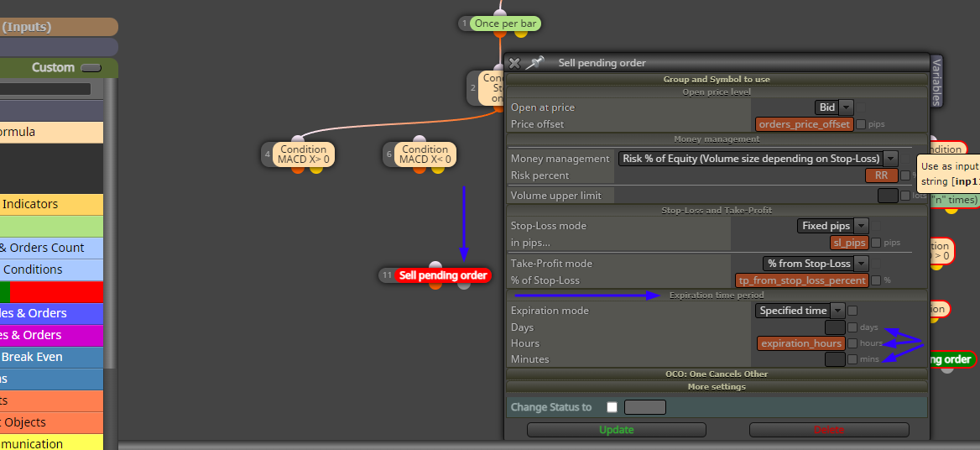Expand Group and Symbol to use section
The height and width of the screenshot is (450, 980).
point(717,80)
